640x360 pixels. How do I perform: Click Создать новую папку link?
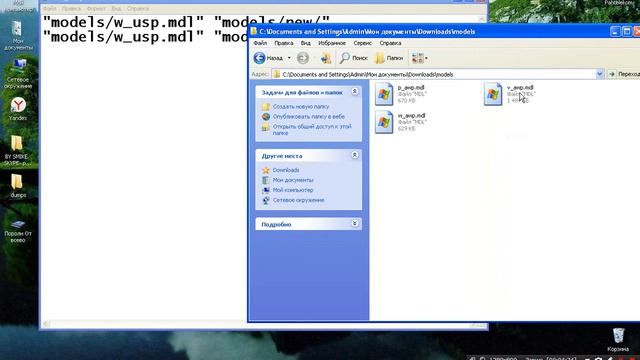coord(301,107)
